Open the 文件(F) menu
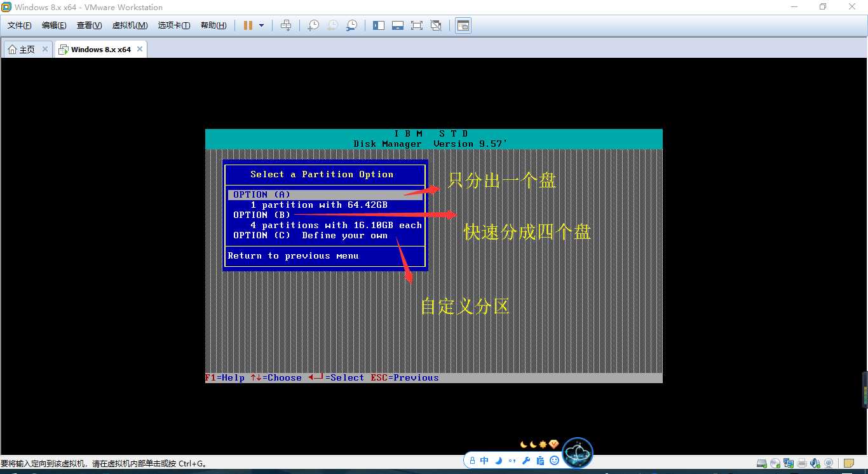Viewport: 868px width, 474px height. [x=19, y=25]
